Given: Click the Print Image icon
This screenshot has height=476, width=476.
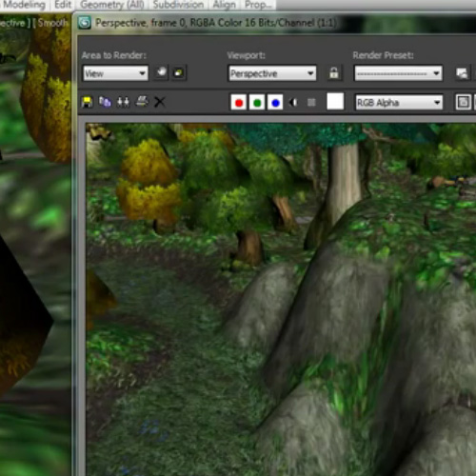Looking at the screenshot, I should click(x=142, y=102).
